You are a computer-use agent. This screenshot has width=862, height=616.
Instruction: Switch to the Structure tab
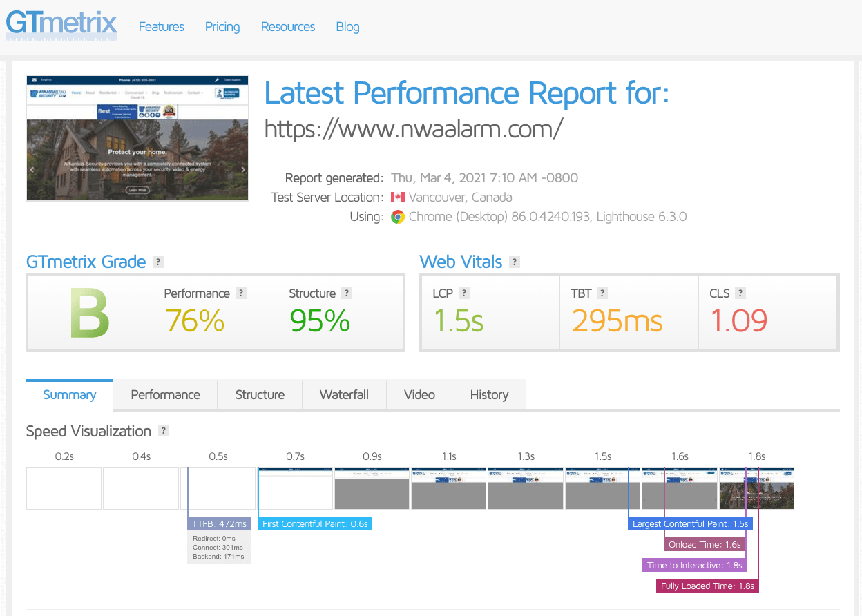pyautogui.click(x=260, y=395)
